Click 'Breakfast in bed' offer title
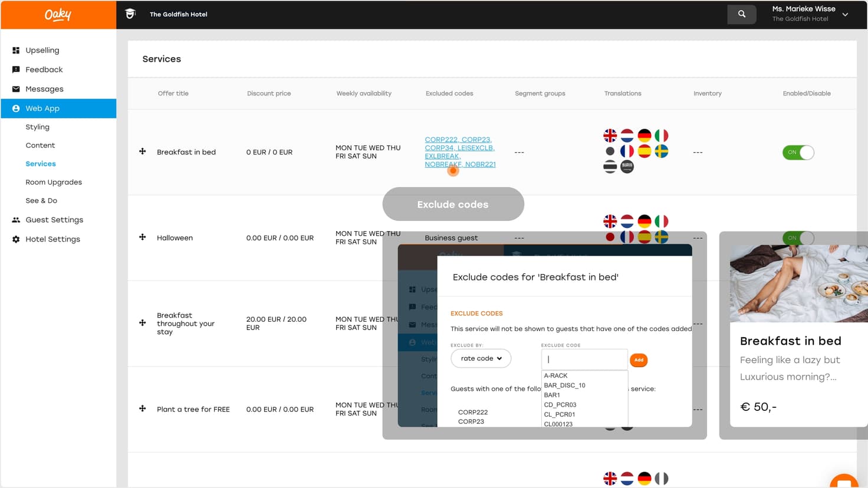 (x=186, y=152)
